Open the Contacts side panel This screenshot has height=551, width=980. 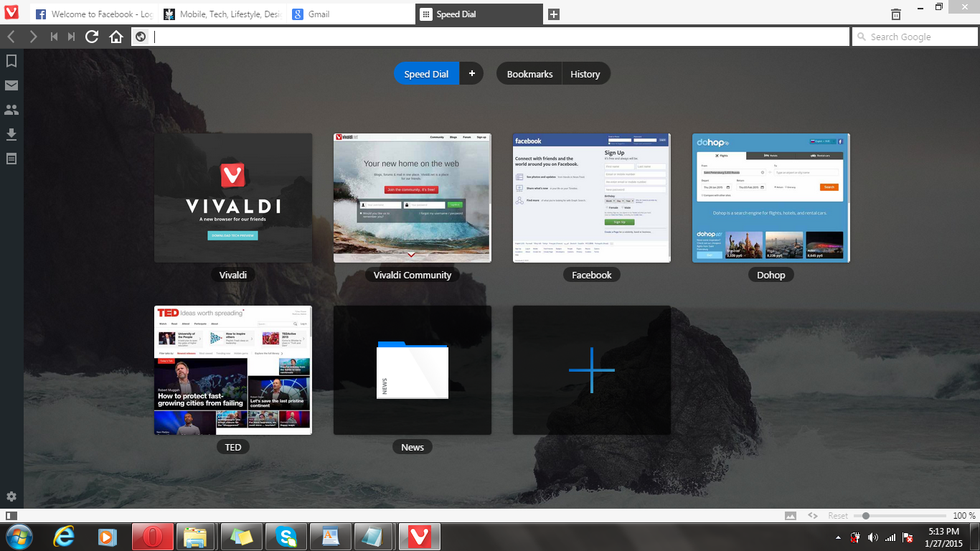click(x=11, y=110)
